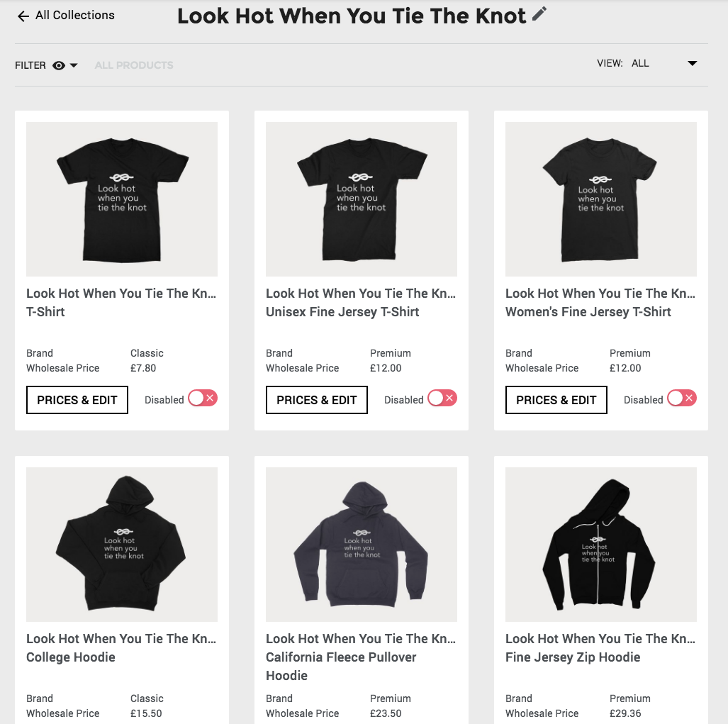
Task: Select the All Products filter tab
Action: (x=134, y=65)
